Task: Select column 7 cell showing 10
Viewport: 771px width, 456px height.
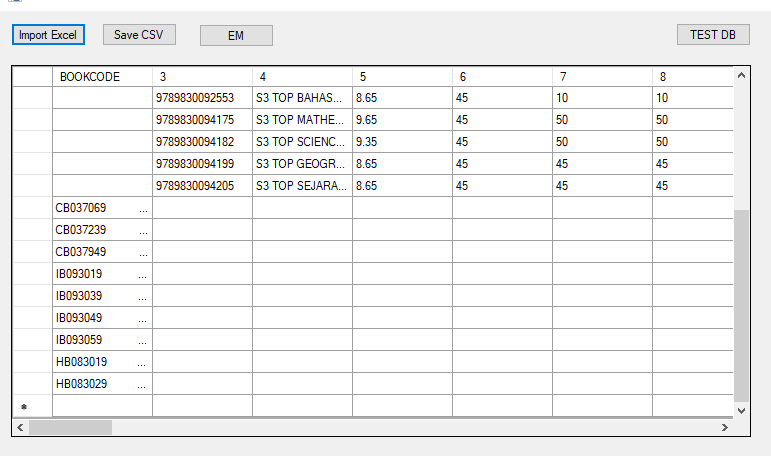Action: click(x=602, y=98)
